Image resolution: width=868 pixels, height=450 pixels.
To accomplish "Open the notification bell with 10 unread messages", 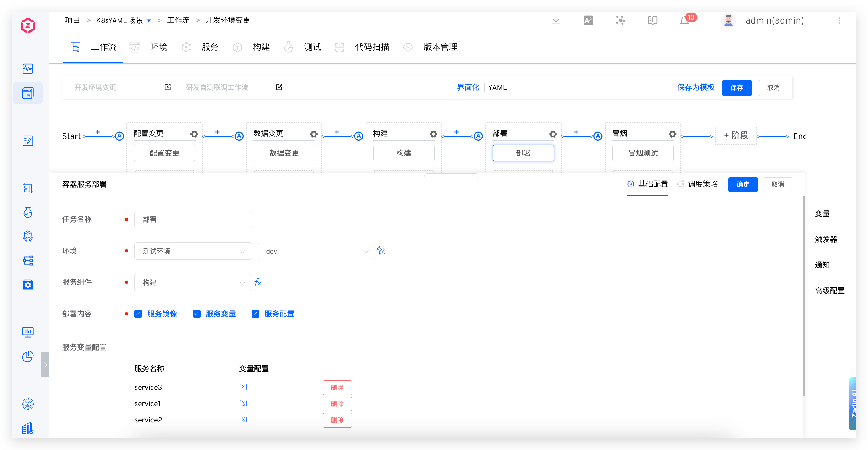I will click(x=685, y=20).
